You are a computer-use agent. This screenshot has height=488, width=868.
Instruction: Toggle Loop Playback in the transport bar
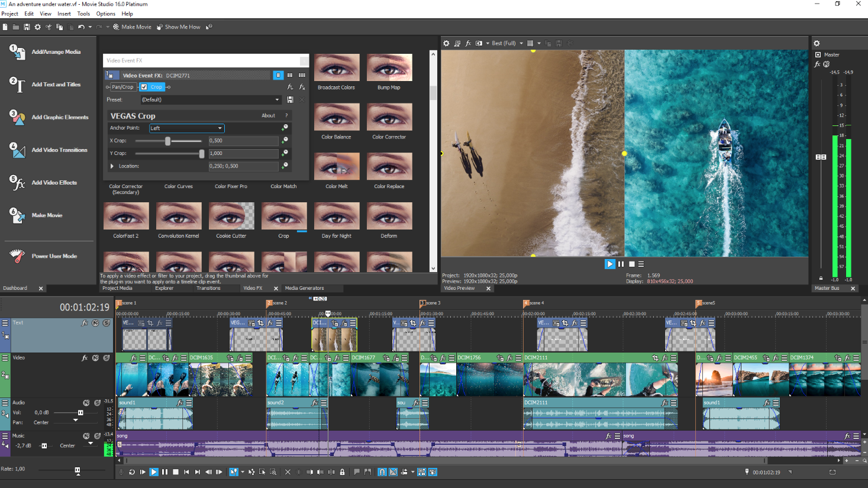click(x=131, y=472)
